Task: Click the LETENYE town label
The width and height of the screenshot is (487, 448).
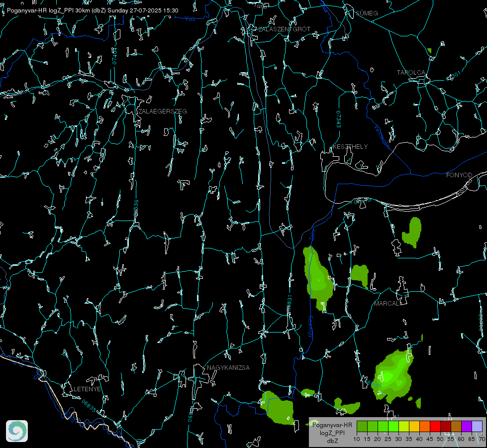Action: [87, 389]
